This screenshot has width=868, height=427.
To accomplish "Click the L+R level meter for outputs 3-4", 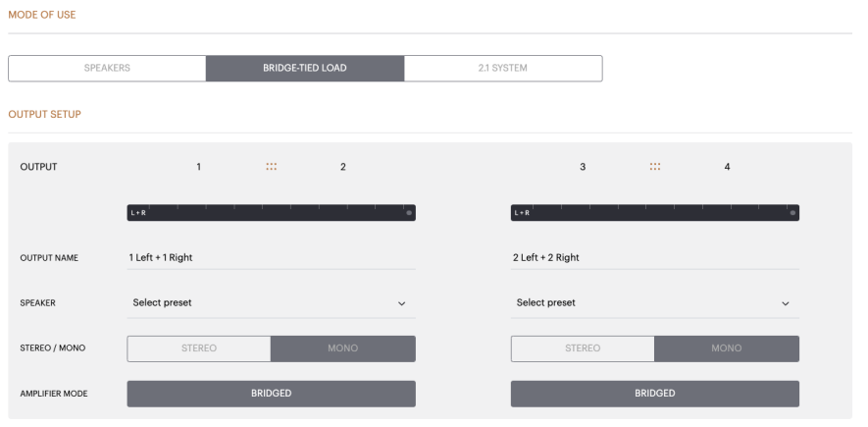I will click(x=648, y=212).
